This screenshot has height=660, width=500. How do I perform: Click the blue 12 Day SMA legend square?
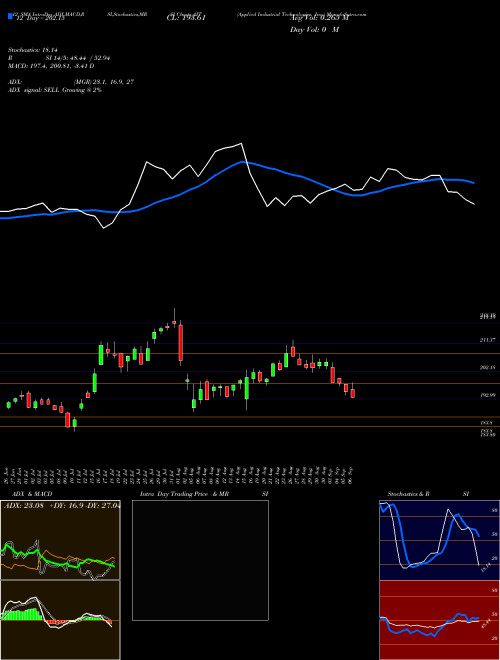10,17
